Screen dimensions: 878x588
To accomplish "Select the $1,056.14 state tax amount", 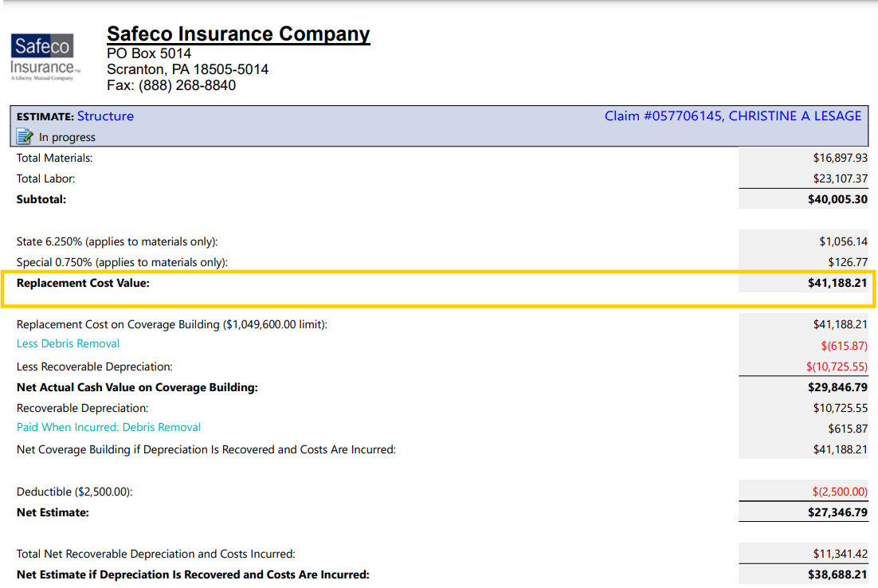I will coord(843,241).
